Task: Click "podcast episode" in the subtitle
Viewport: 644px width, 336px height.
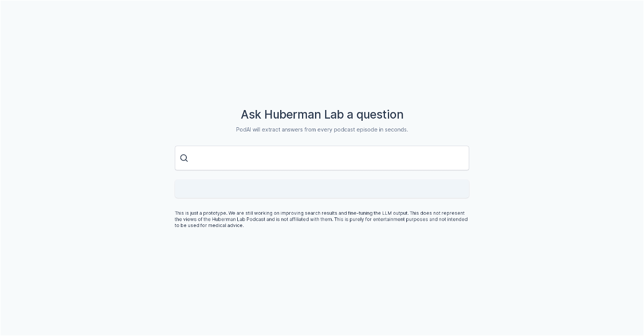Action: point(355,129)
